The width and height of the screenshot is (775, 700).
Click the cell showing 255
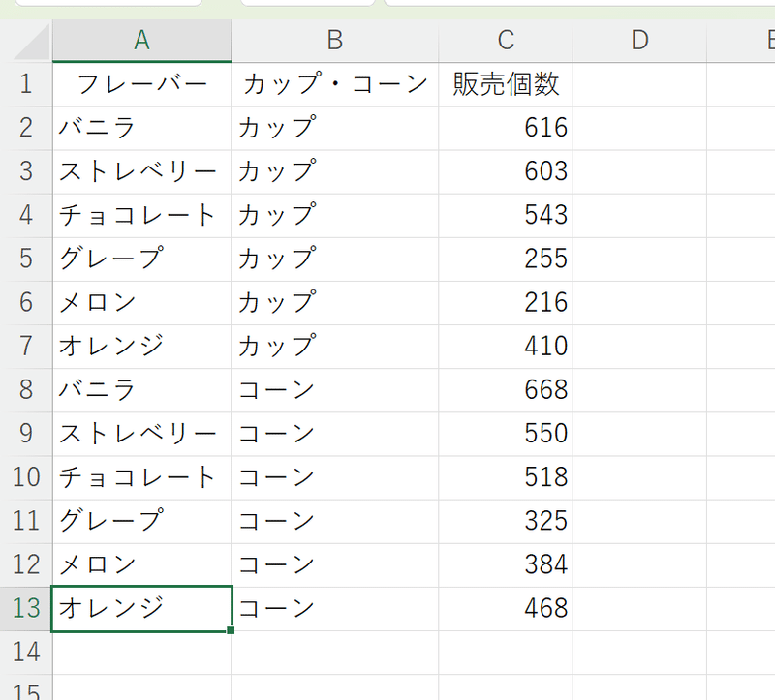[506, 259]
